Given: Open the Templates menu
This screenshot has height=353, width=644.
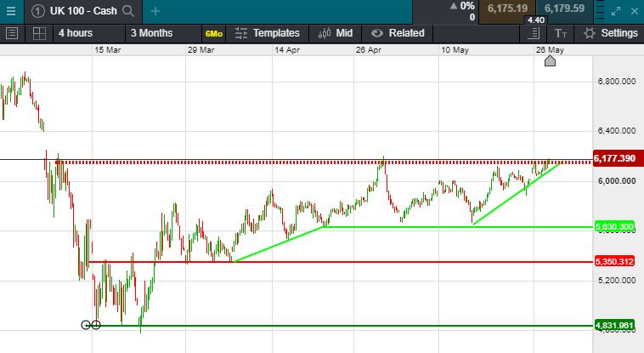Looking at the screenshot, I should 268,33.
